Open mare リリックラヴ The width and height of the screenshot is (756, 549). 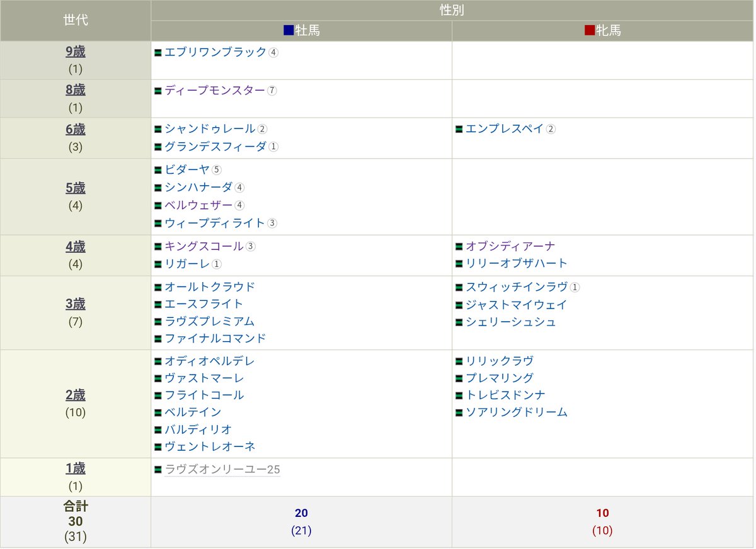tap(500, 361)
